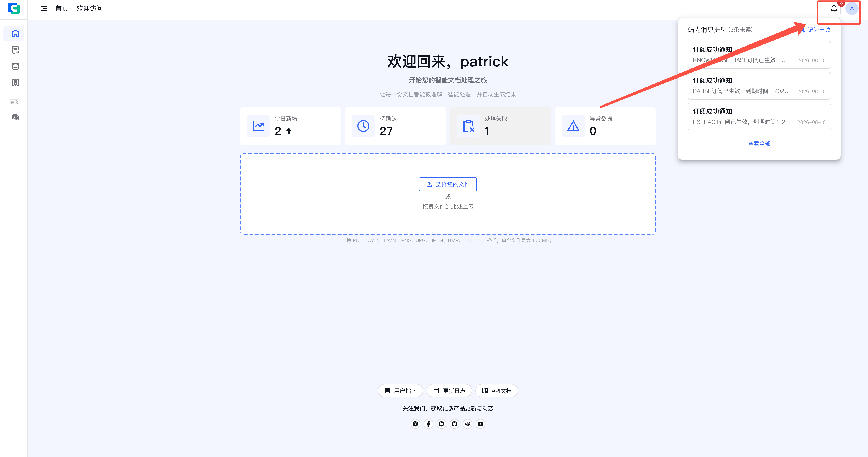The image size is (868, 457).
Task: Click the 站内消息提醒 panel heading
Action: [707, 30]
